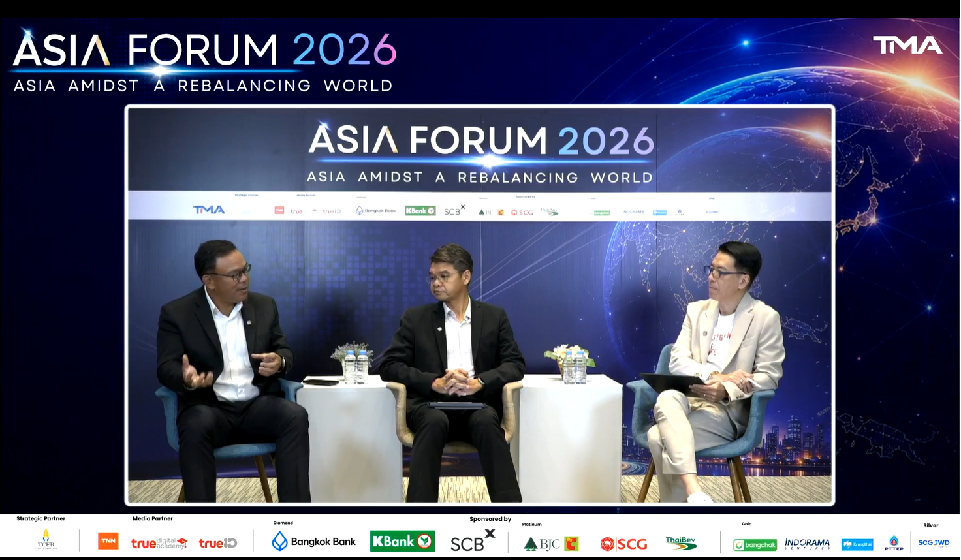Click the large "ASIA FORUM 2026" title at top left
This screenshot has height=560, width=961.
(x=204, y=51)
